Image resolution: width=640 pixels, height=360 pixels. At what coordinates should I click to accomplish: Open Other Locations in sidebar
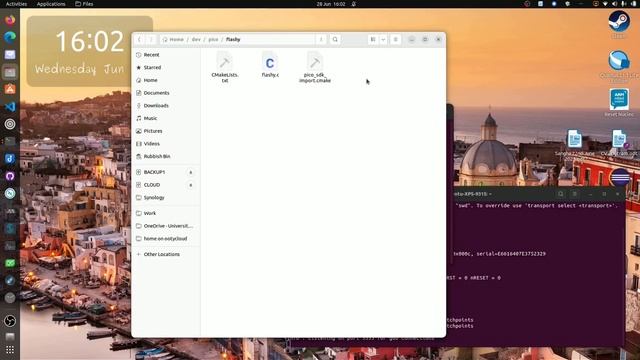pos(167,254)
